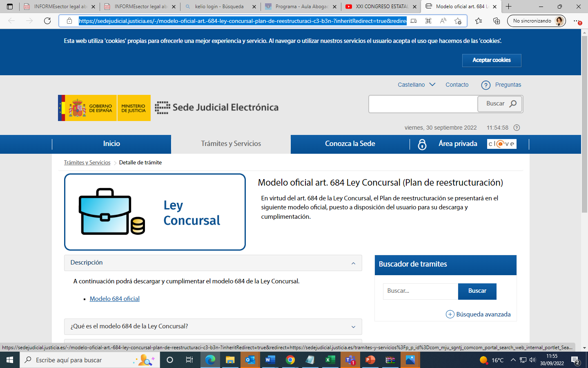Collapse the Descripción section
This screenshot has height=368, width=588.
[x=353, y=263]
